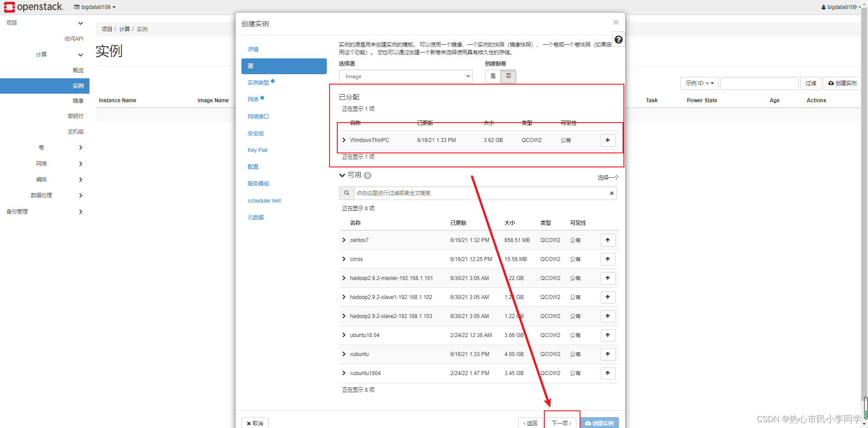Select the 源 step tab
868x428 pixels.
(x=284, y=66)
